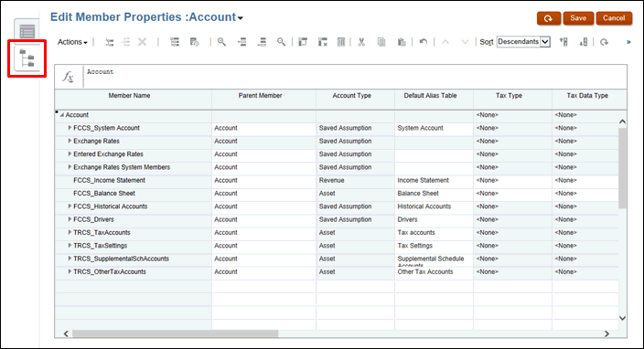This screenshot has width=644, height=349.
Task: Expand the FCCS_Historical Accounts member
Action: click(x=70, y=206)
